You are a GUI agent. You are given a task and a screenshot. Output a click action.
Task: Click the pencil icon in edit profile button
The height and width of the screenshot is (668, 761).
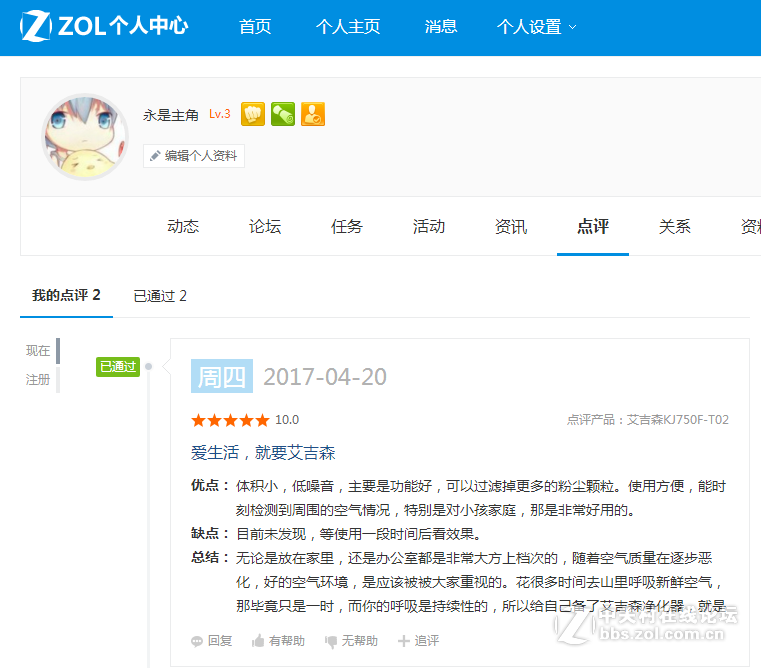(x=155, y=156)
